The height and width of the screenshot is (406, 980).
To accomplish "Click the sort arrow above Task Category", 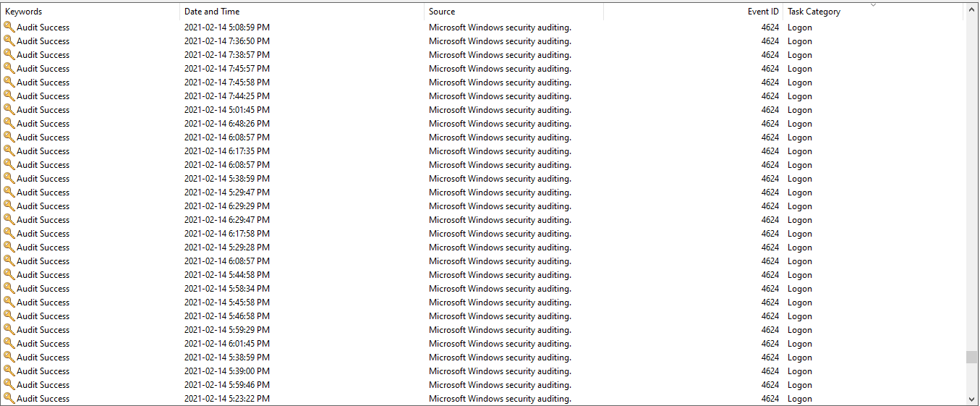I will (873, 5).
